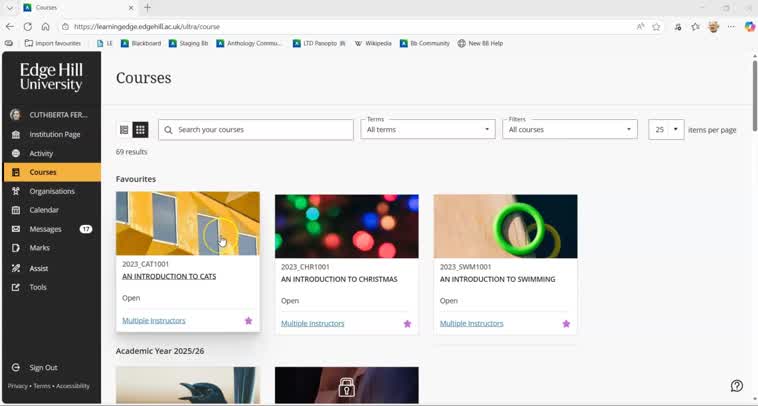The height and width of the screenshot is (406, 758).
Task: Click Multiple Instructors on Swimming course
Action: pos(471,323)
